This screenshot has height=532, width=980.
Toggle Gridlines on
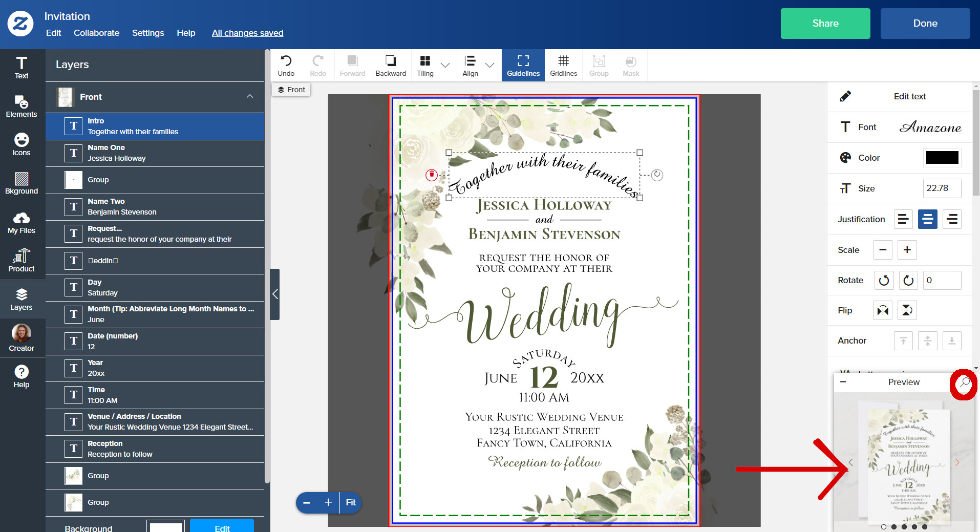point(563,66)
